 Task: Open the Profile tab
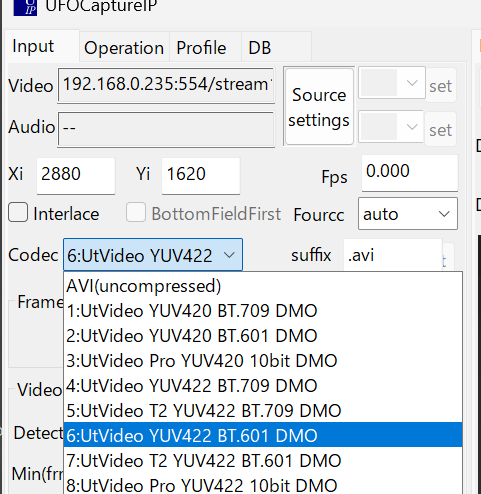point(205,47)
